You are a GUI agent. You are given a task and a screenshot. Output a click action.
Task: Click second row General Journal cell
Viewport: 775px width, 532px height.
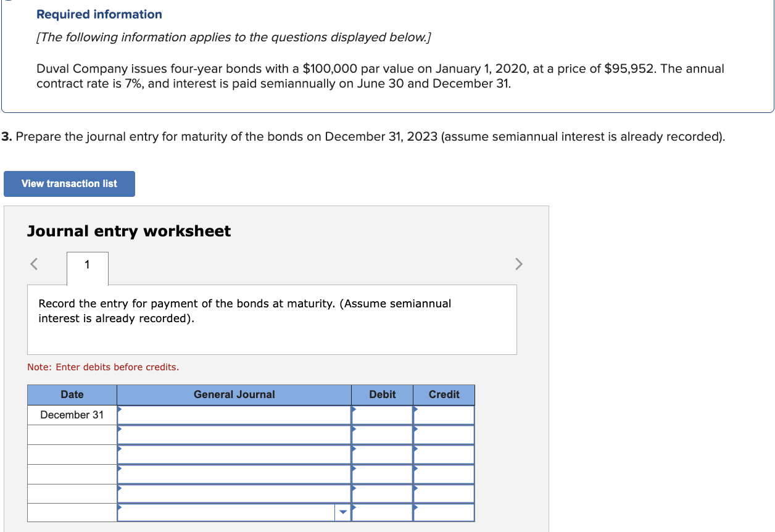point(234,434)
